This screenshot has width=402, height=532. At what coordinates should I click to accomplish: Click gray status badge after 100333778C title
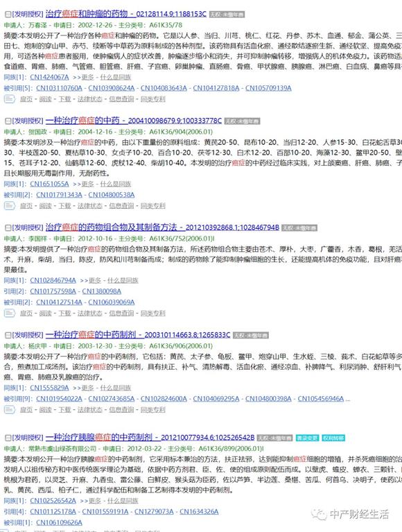coord(242,121)
